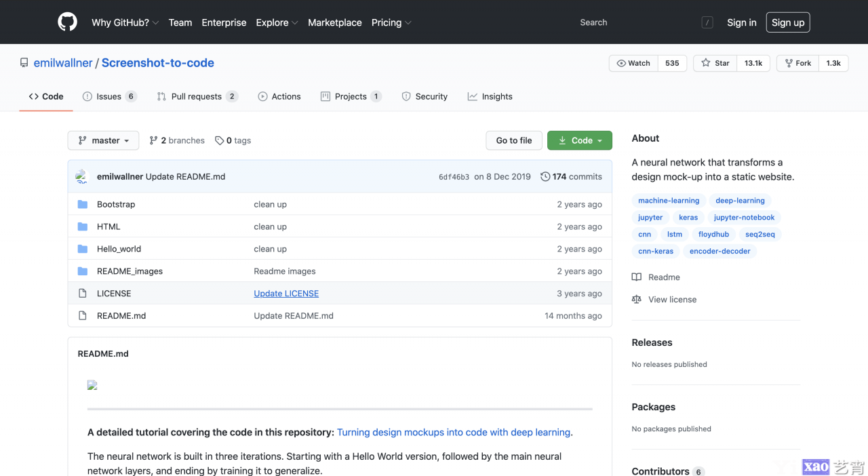Open the Releases heading link
The image size is (868, 476).
tap(652, 342)
